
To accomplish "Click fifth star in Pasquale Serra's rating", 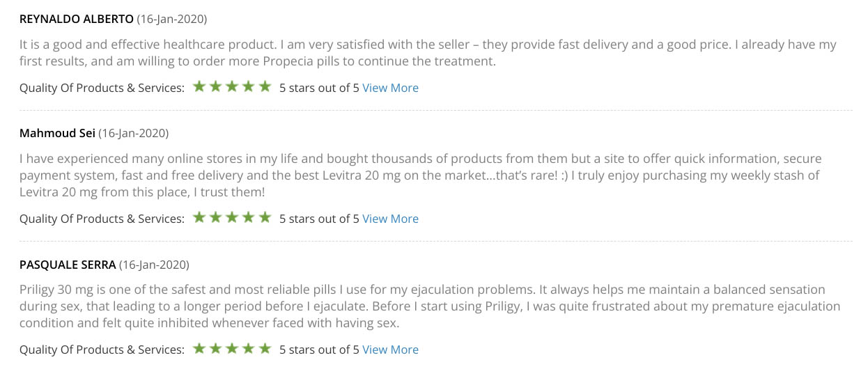I will click(265, 349).
